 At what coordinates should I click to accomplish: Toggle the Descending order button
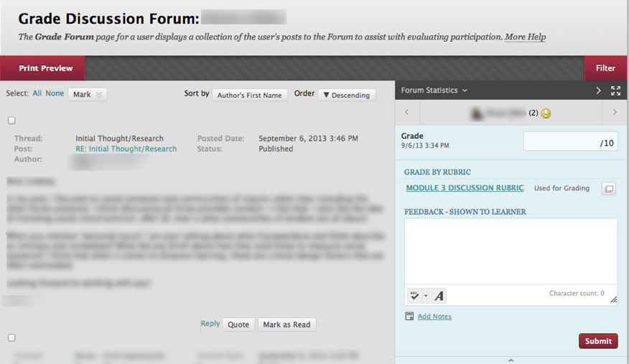pos(347,95)
